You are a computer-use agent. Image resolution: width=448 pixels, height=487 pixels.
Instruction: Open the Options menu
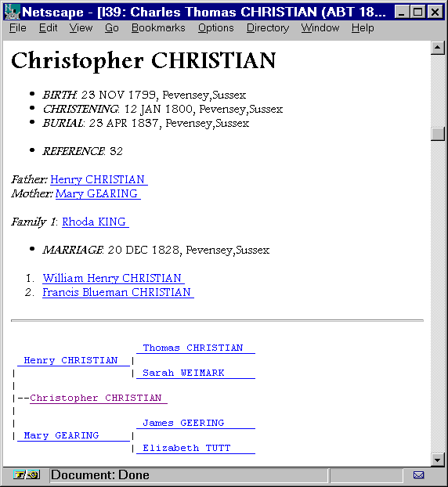tap(216, 28)
